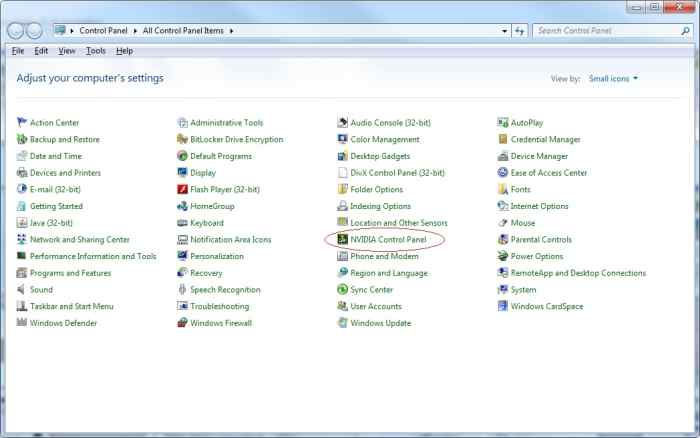Click the BitLocker Drive Encryption icon
The width and height of the screenshot is (700, 438).
click(182, 139)
